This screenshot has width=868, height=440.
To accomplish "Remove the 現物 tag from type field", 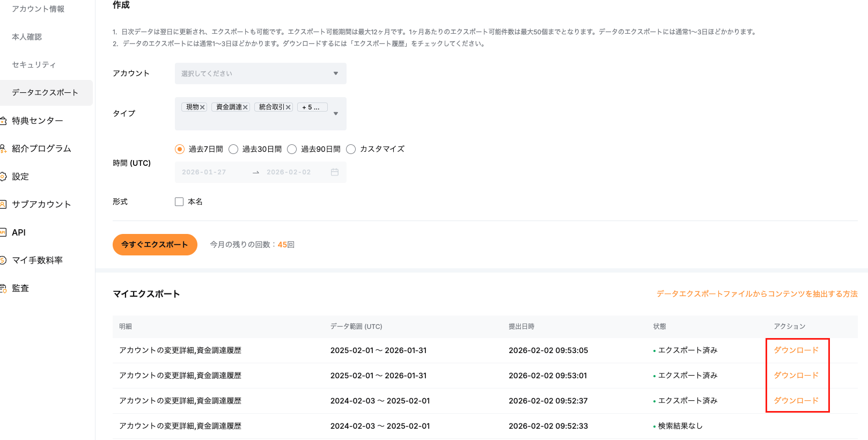I will [x=202, y=107].
